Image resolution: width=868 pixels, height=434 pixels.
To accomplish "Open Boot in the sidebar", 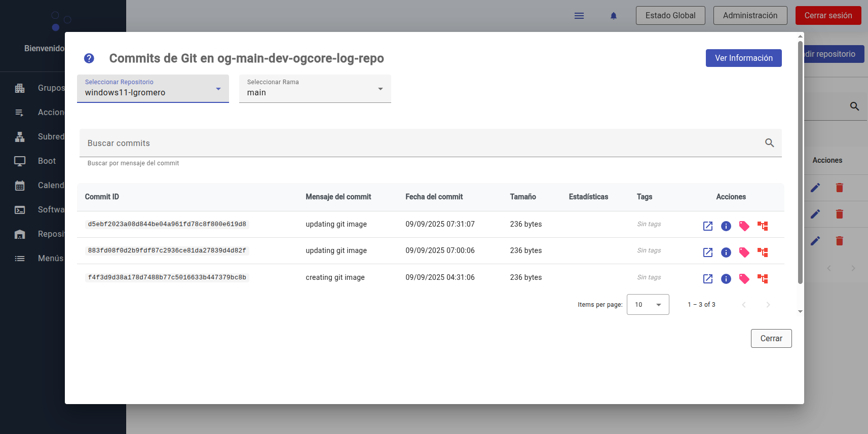I will tap(47, 161).
